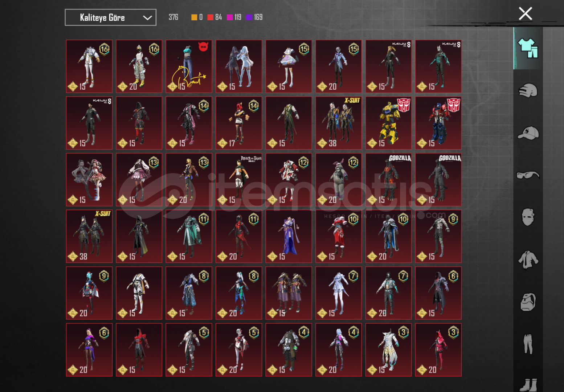Viewport: 564px width, 392px height.
Task: Close the inventory with the X button
Action: tap(525, 14)
